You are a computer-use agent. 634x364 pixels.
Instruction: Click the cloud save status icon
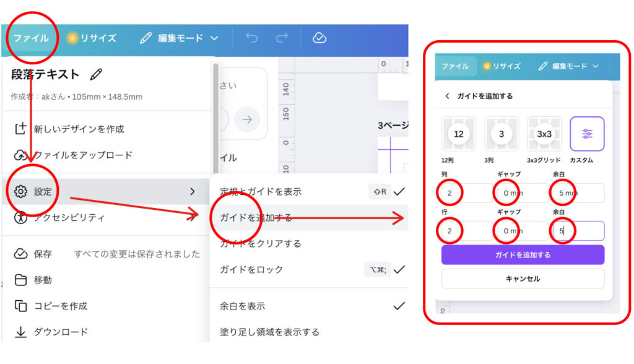319,38
